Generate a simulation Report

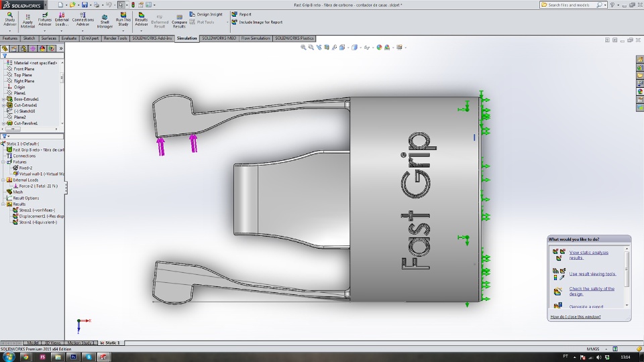tap(241, 14)
